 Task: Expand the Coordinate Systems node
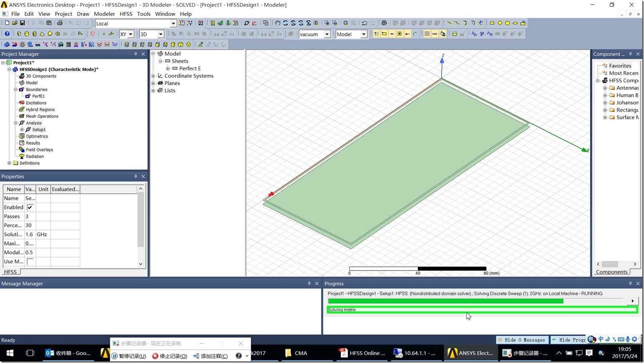[x=153, y=76]
